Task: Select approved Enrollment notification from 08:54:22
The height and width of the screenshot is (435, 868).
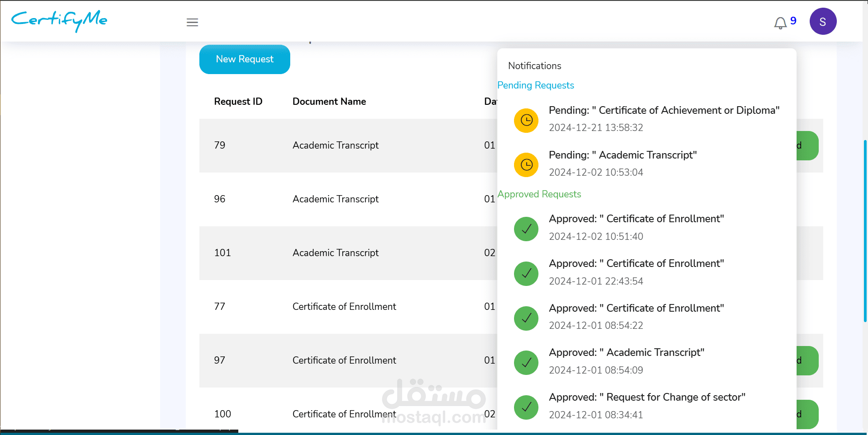Action: point(636,309)
